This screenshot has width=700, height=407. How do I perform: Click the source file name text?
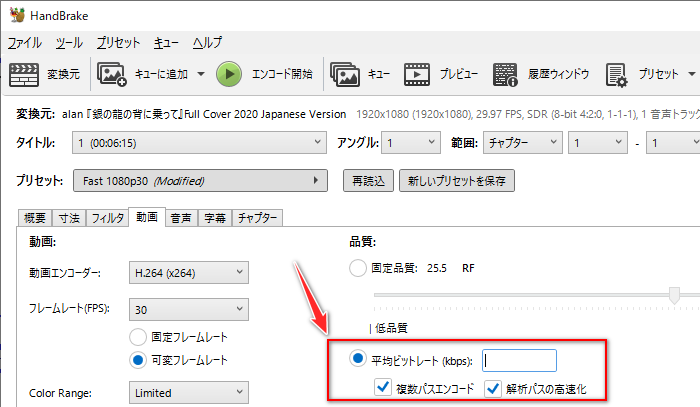point(204,114)
